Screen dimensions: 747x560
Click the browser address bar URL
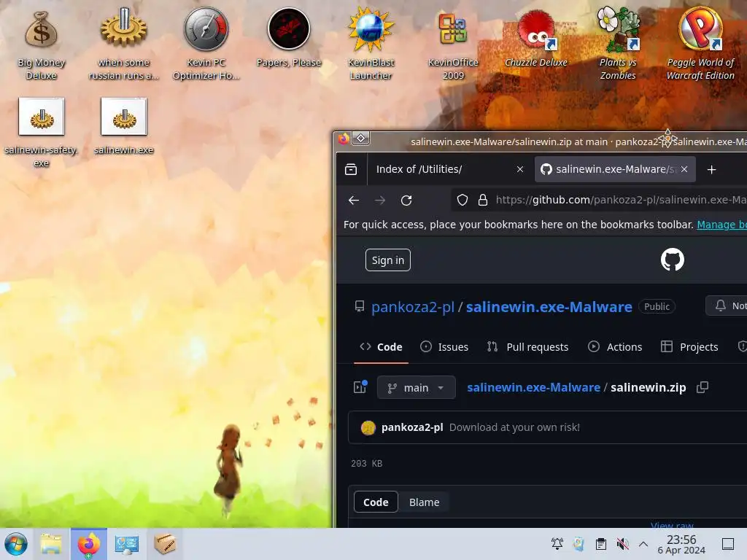(621, 200)
